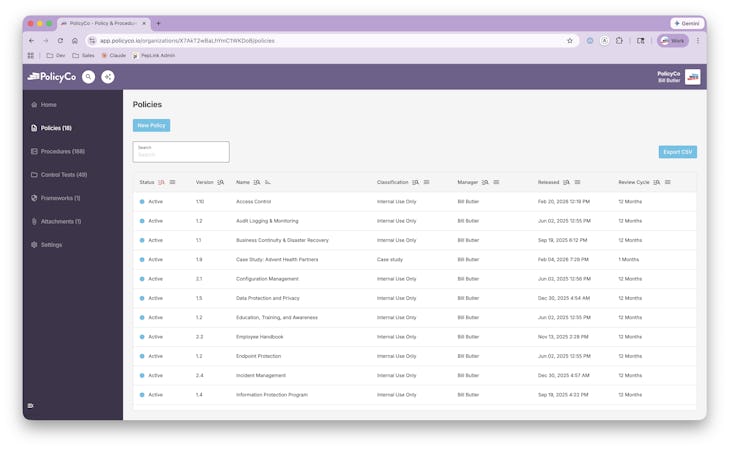Open the PolicyCo organization logo menu
The height and width of the screenshot is (450, 729).
[x=692, y=77]
